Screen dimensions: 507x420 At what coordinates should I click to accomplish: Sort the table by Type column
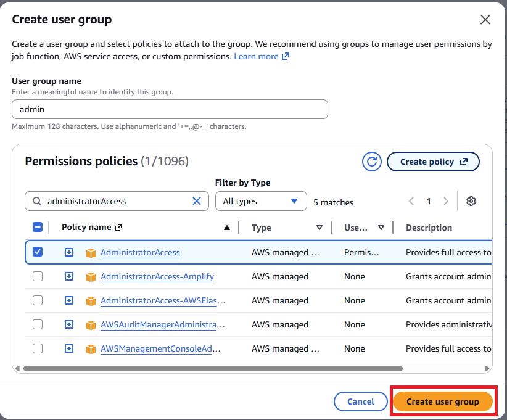point(319,228)
